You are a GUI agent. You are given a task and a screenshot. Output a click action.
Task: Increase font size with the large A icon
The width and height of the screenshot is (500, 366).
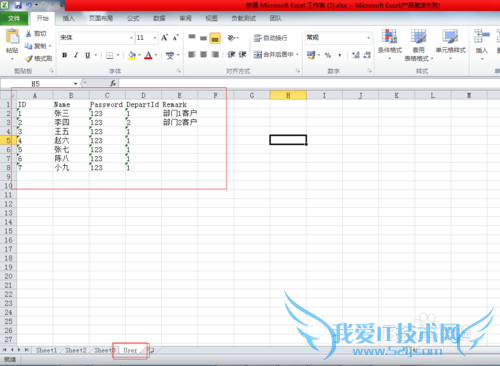pos(165,38)
